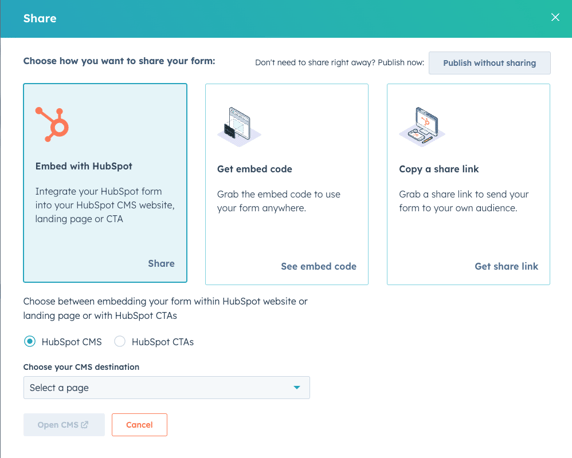This screenshot has width=572, height=458.
Task: Click 'Choose your CMS destination' label
Action: 81,367
